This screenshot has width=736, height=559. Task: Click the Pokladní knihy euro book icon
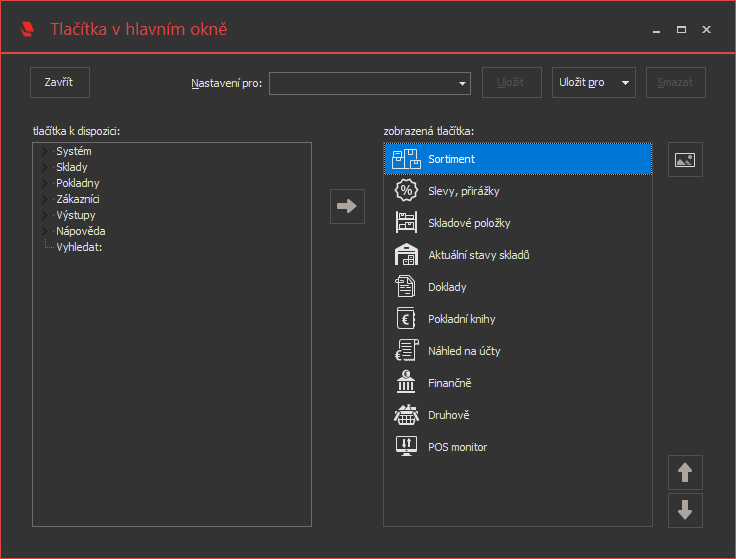[406, 319]
